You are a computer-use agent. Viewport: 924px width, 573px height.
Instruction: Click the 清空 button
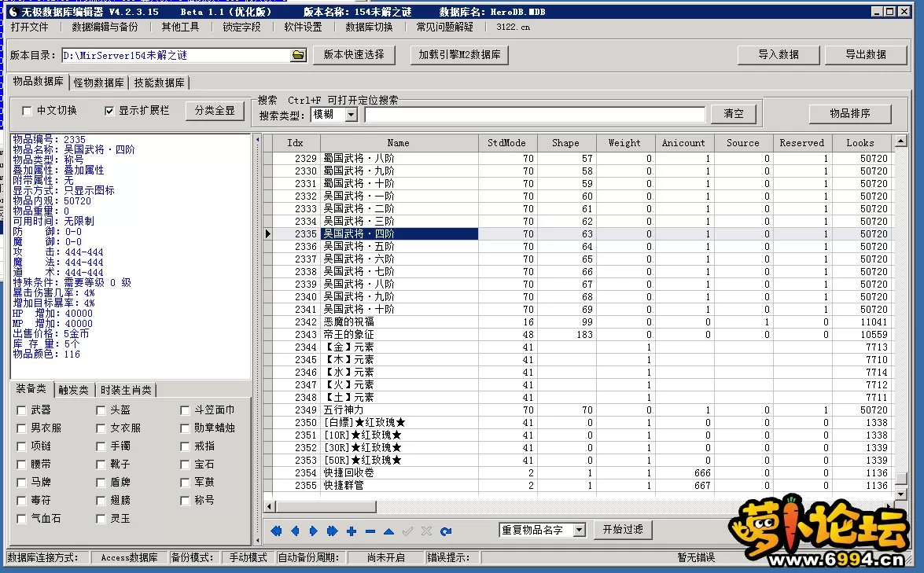click(x=734, y=114)
